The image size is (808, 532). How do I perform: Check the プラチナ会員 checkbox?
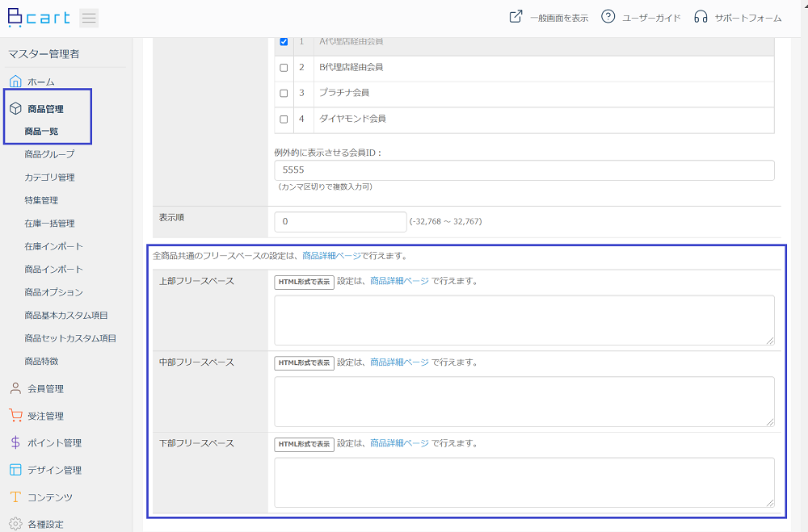[x=284, y=93]
